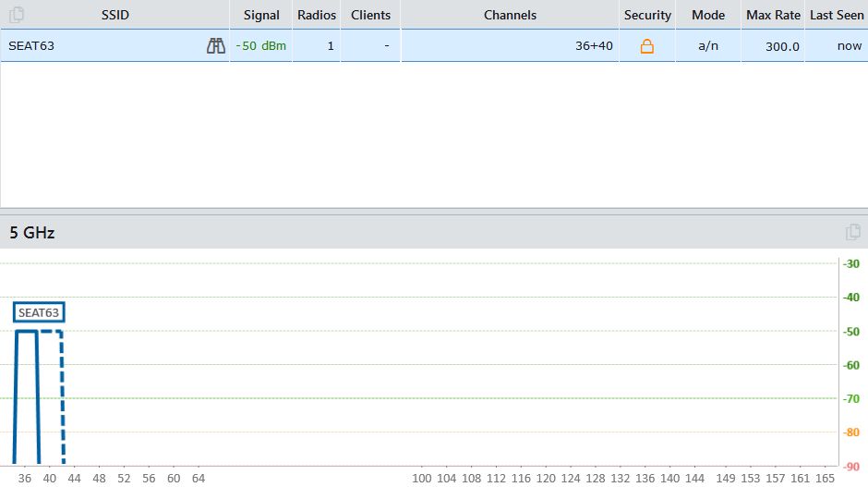Sort by Clients column header
The width and height of the screenshot is (868, 487).
[x=370, y=15]
